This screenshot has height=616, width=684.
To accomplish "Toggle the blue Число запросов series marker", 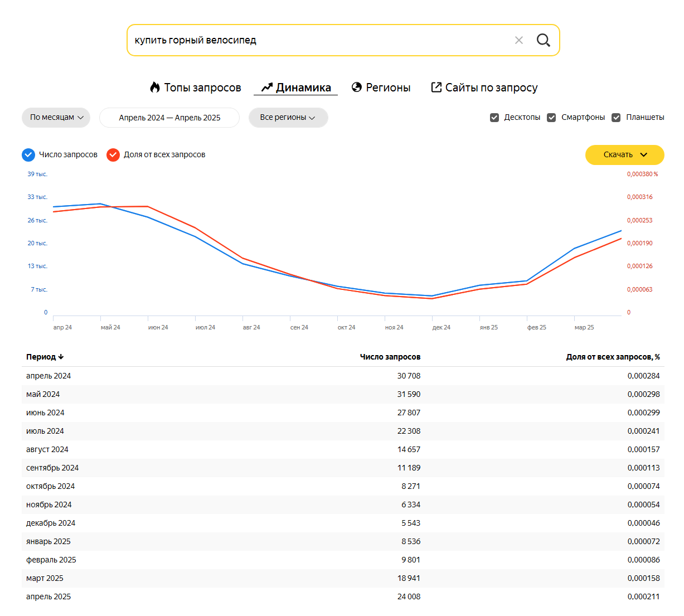I will [28, 154].
